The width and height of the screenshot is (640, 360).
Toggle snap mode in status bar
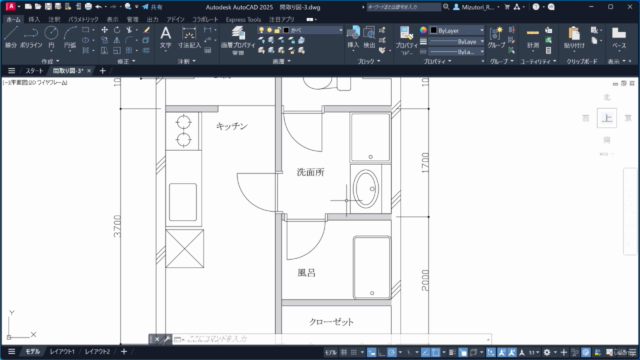(x=354, y=352)
